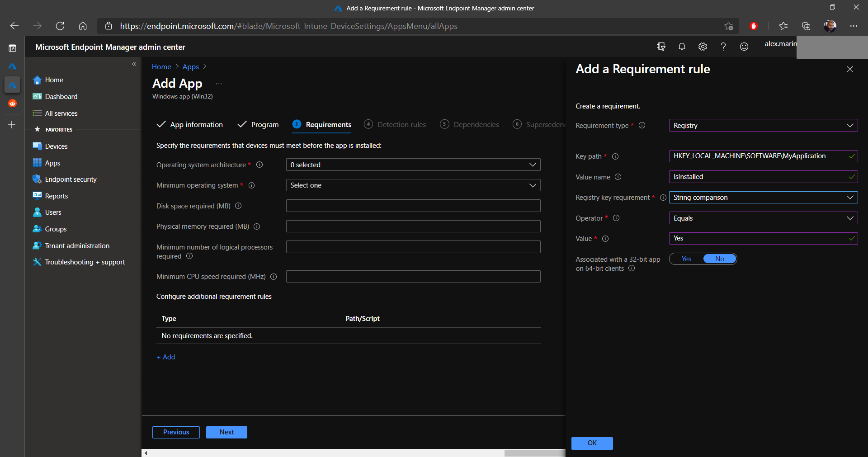Open portal settings gear icon
This screenshot has height=457, width=868.
pos(703,47)
